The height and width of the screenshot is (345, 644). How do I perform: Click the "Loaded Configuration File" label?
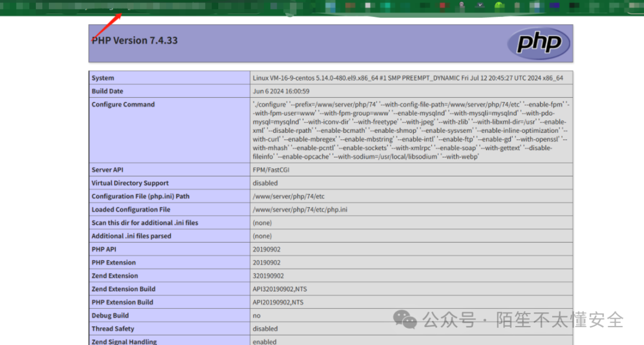click(x=131, y=209)
